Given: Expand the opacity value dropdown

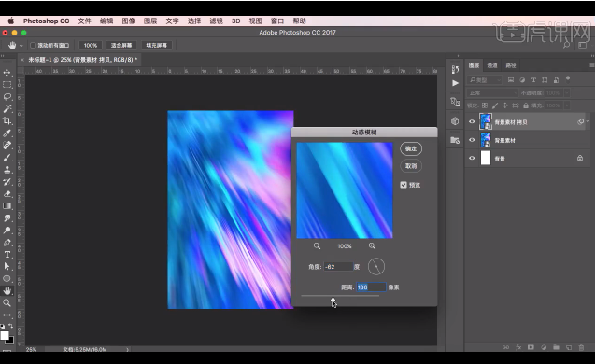Looking at the screenshot, I should pos(567,93).
